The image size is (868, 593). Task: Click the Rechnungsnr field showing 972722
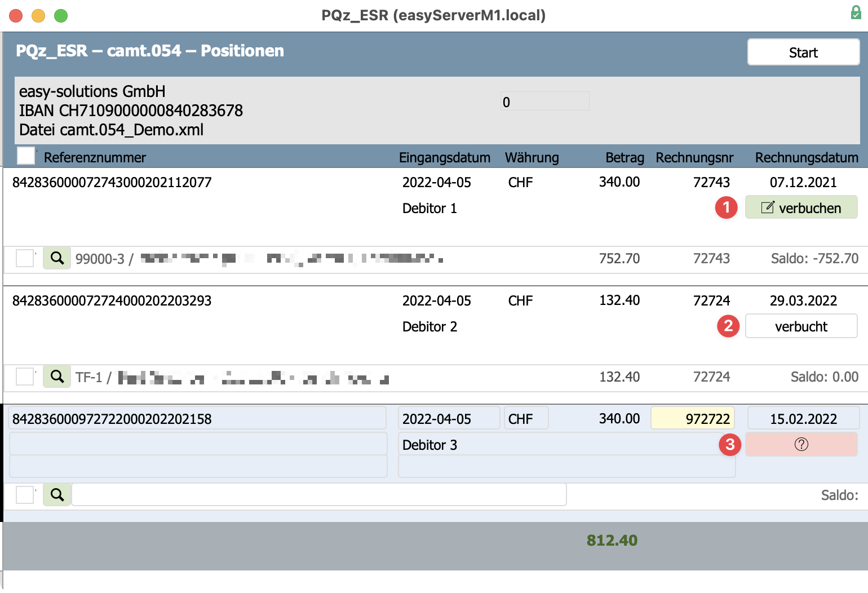pos(693,418)
